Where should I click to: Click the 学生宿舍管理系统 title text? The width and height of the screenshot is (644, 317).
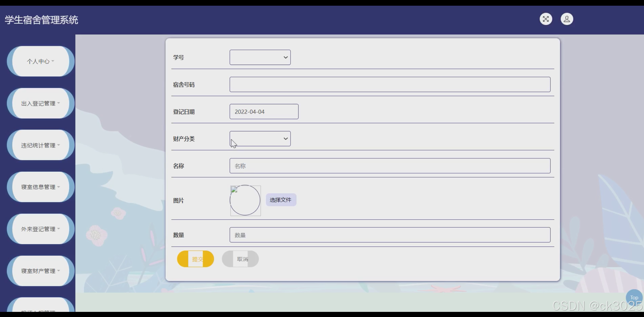point(41,20)
